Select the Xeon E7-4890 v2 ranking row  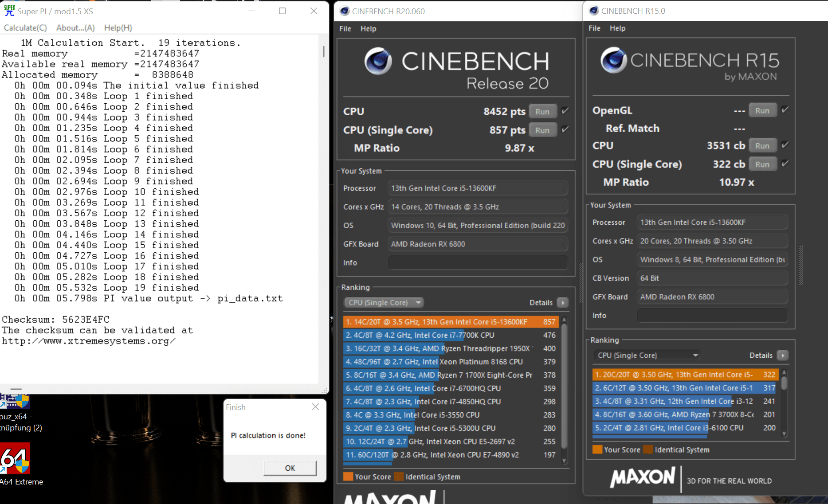coord(451,455)
